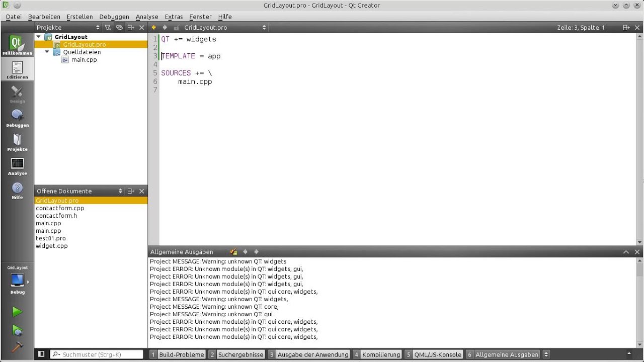Click the progress details toggle arrow in status bar

click(629, 354)
